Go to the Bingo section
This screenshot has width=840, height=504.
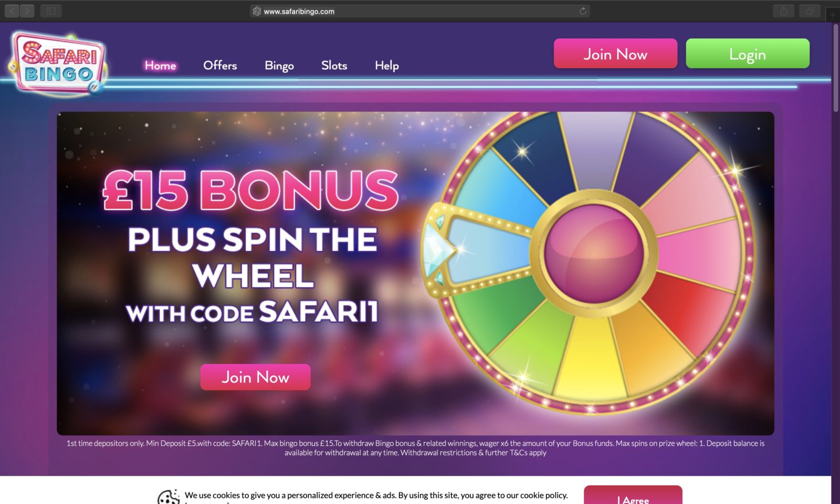click(279, 65)
